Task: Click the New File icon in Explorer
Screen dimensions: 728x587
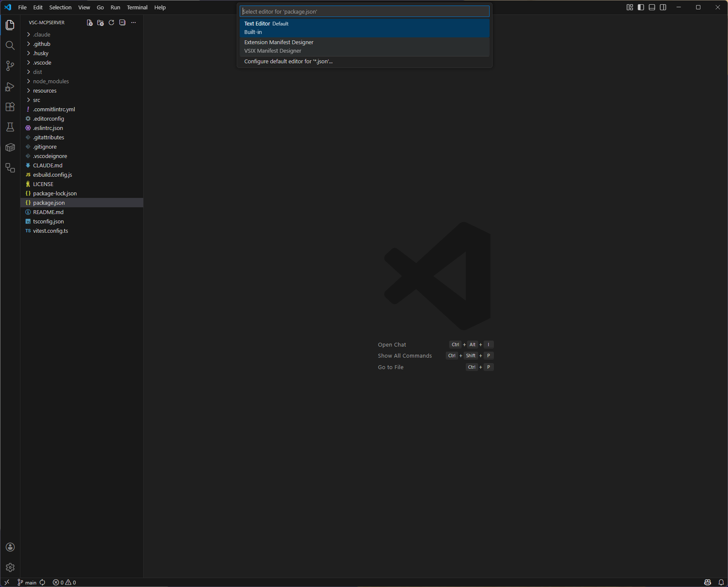Action: [90, 23]
